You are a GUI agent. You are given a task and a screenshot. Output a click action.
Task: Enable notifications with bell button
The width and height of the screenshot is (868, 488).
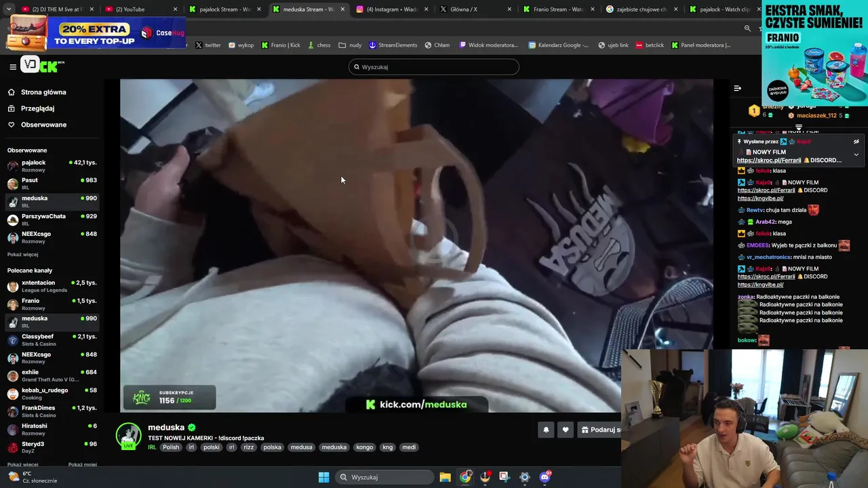546,430
